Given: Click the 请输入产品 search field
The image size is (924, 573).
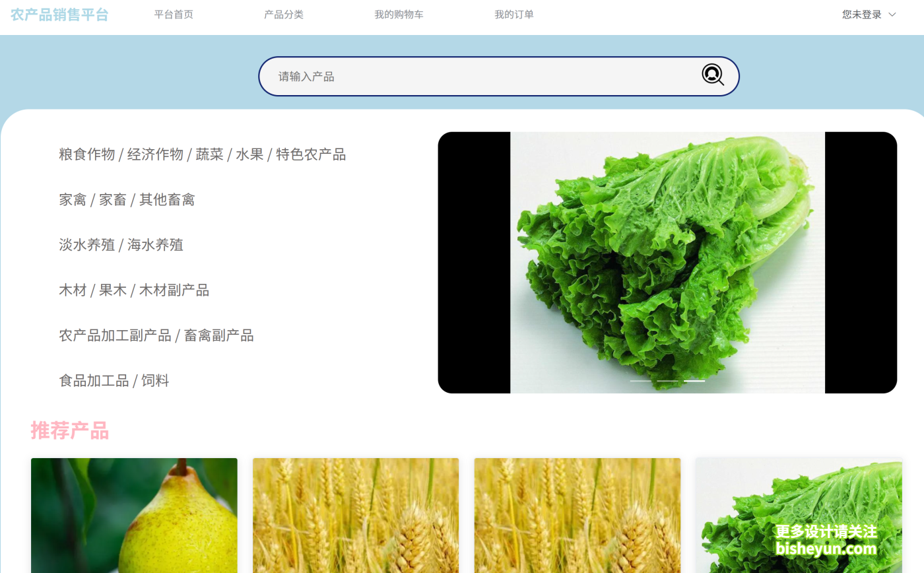Looking at the screenshot, I should 462,75.
